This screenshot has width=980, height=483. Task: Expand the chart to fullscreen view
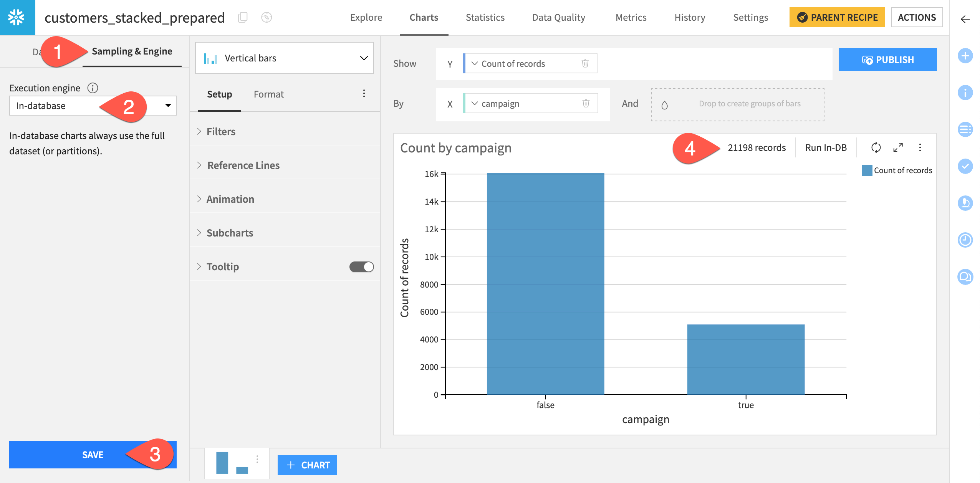(898, 147)
